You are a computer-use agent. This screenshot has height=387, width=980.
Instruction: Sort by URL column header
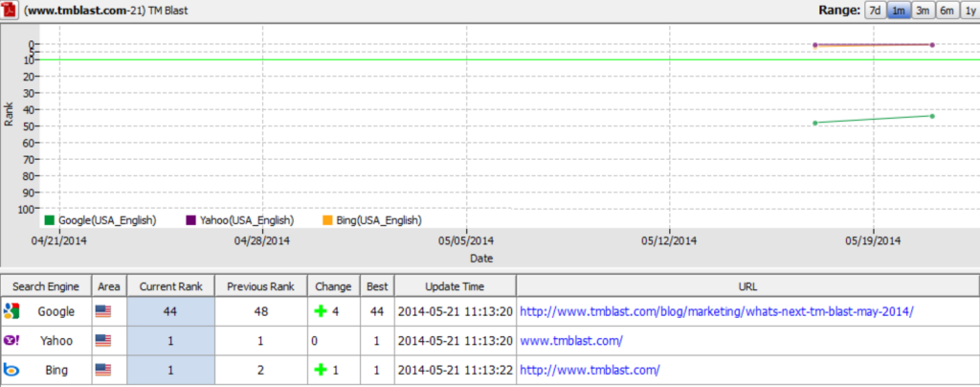(747, 286)
